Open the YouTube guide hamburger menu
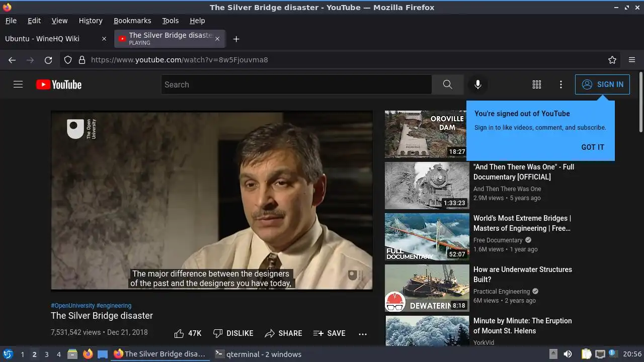 [x=18, y=84]
